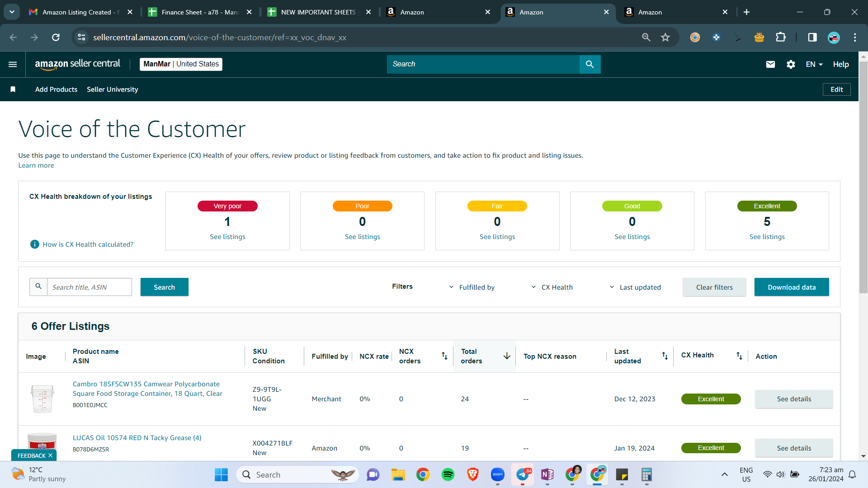Click See details for Cambro container
868x488 pixels.
[794, 399]
